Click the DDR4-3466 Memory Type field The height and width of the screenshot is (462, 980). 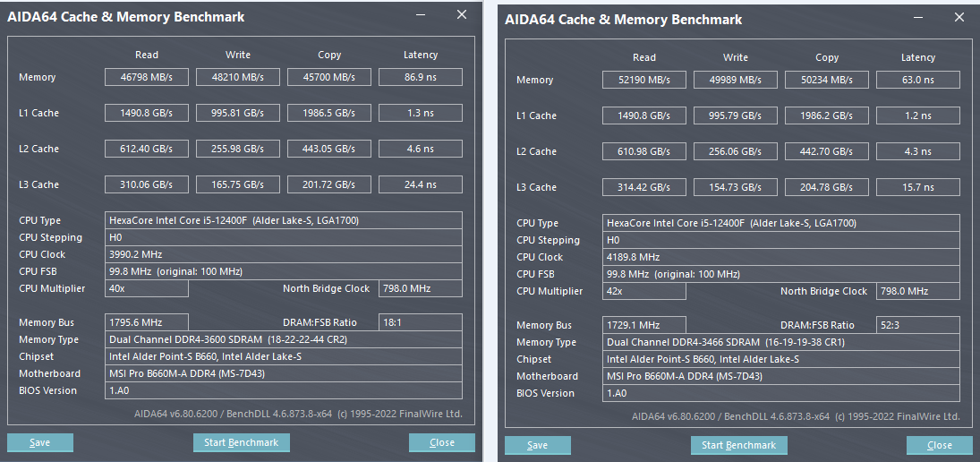(780, 342)
